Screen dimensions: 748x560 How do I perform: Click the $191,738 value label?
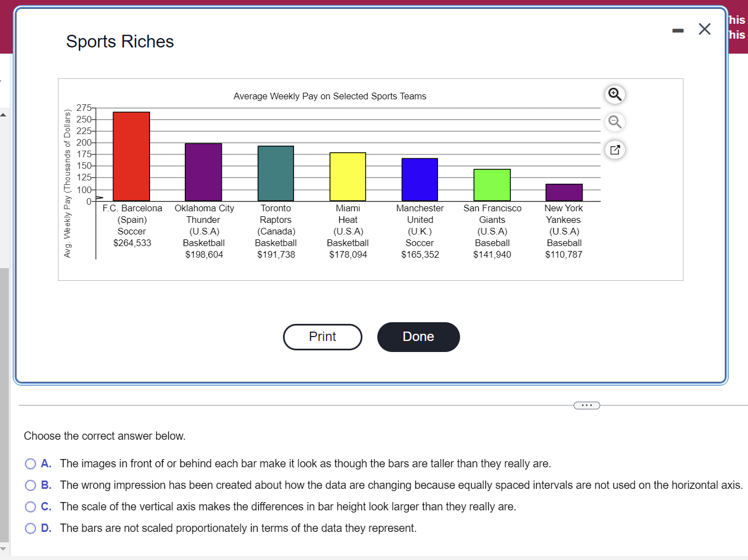[x=276, y=255]
